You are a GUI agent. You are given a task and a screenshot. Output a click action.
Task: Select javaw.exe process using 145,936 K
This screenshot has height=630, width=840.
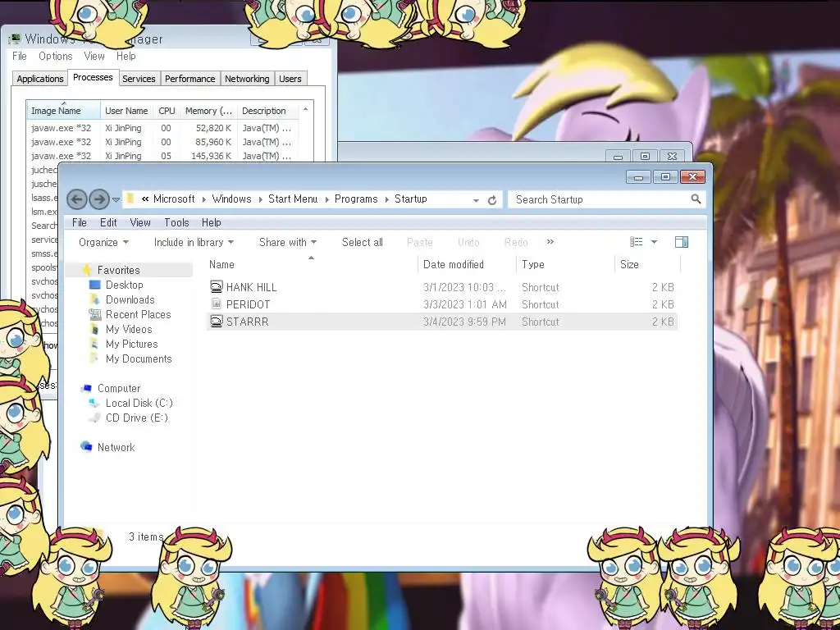click(162, 156)
